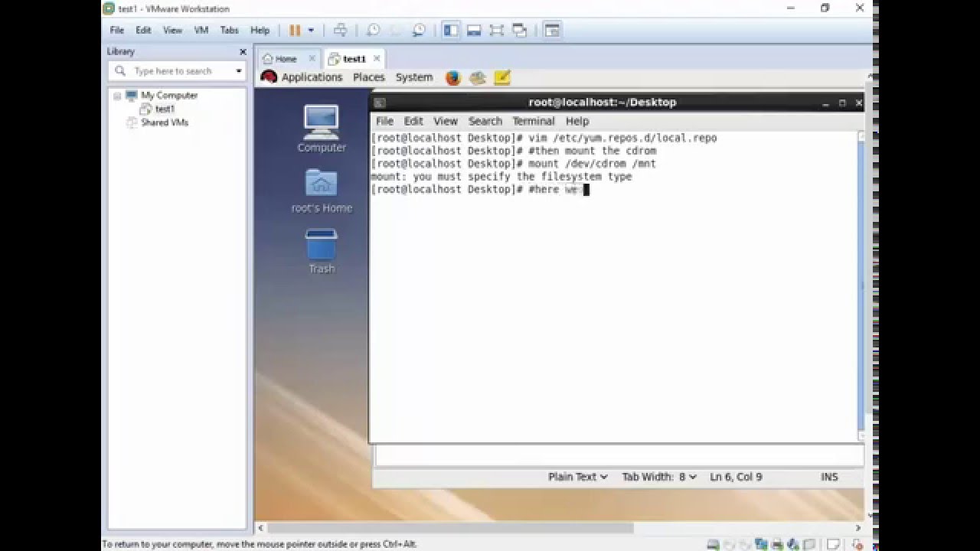This screenshot has height=551, width=980.
Task: Open the Tabs menu
Action: tap(229, 31)
